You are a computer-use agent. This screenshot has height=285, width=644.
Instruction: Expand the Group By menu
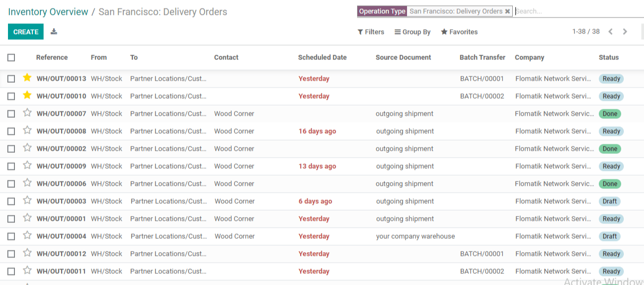coord(412,32)
